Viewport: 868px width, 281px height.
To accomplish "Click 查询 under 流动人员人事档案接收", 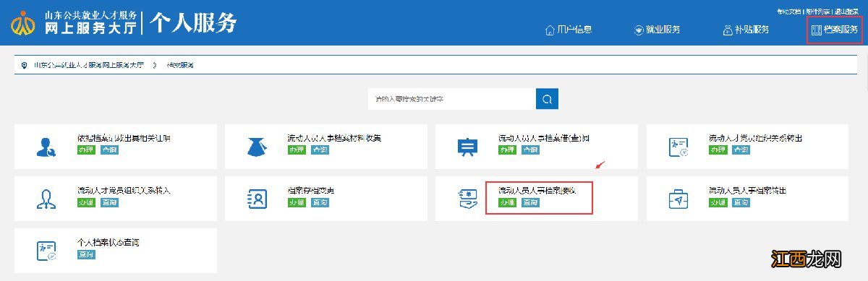I will [530, 202].
